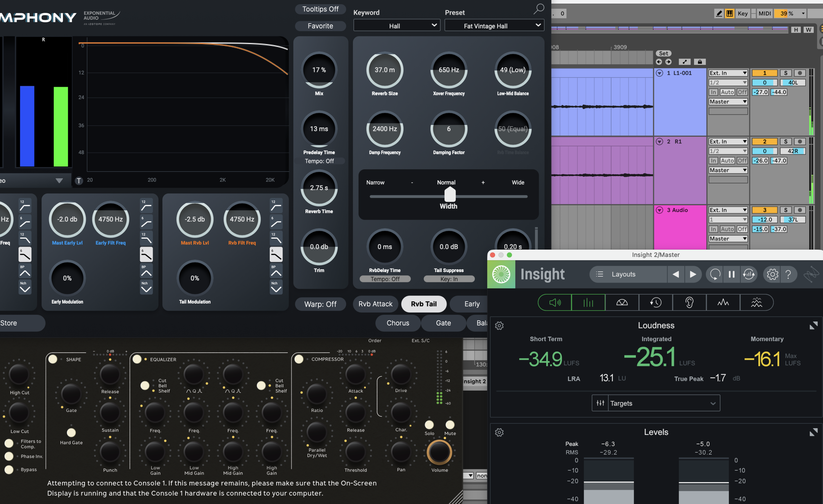
Task: Toggle Bypass on Console 1
Action: [x=9, y=470]
